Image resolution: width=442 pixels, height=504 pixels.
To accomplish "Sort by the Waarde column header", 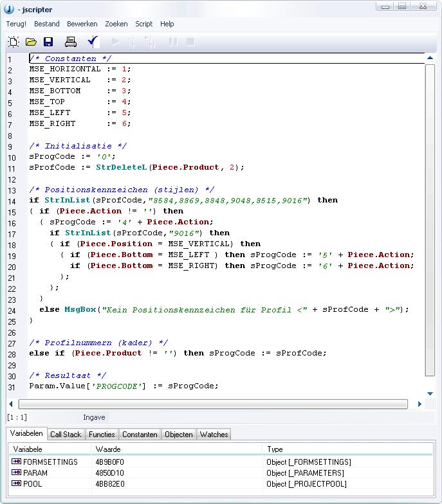I will pos(177,449).
